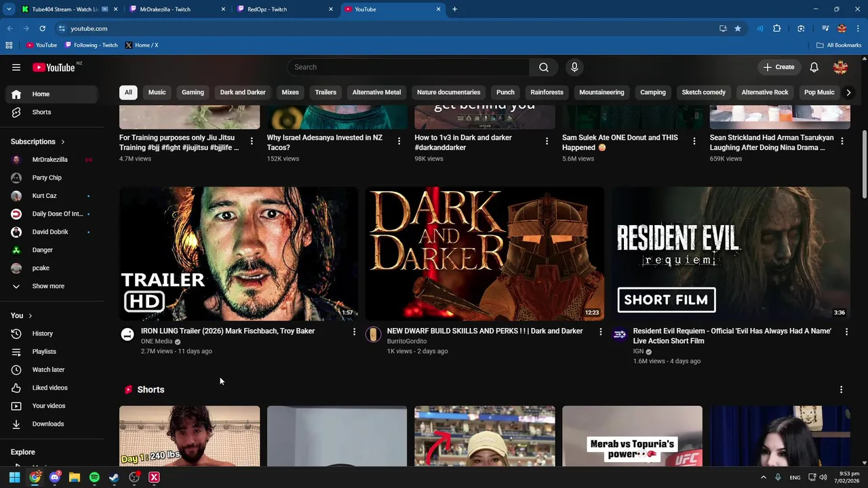Select the All filter chip

(x=128, y=92)
